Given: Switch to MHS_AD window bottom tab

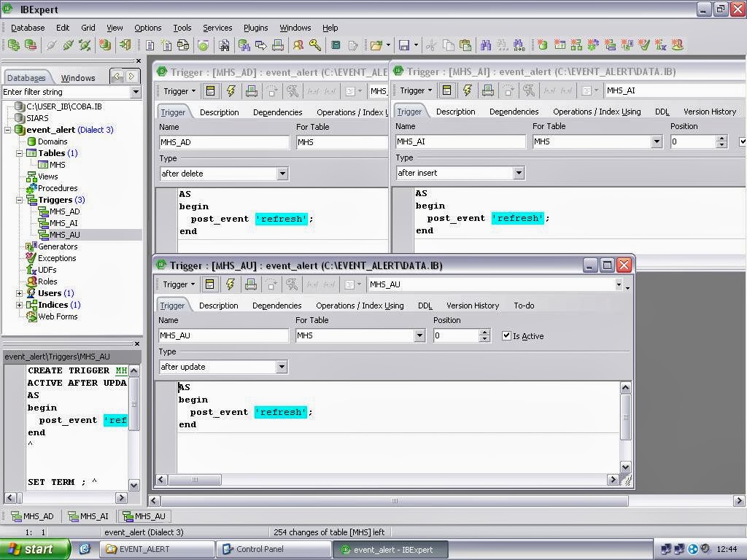Looking at the screenshot, I should (x=33, y=516).
